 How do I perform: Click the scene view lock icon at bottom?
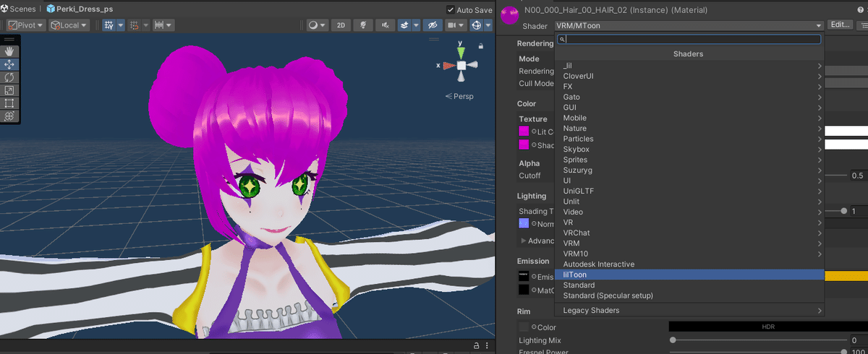[477, 346]
